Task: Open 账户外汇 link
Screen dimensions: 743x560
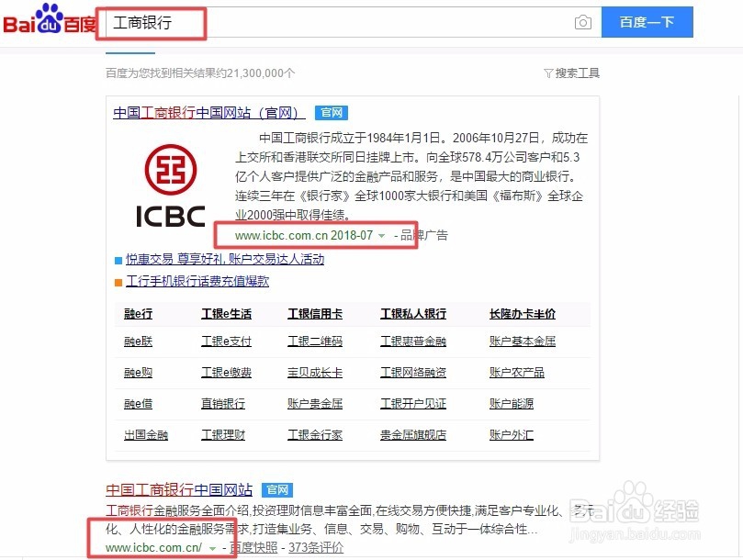Action: [512, 435]
